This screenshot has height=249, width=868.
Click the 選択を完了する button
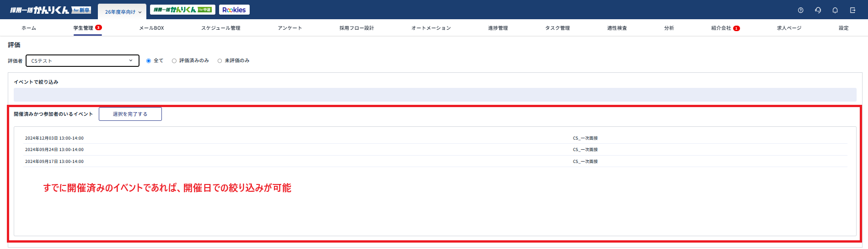(130, 114)
